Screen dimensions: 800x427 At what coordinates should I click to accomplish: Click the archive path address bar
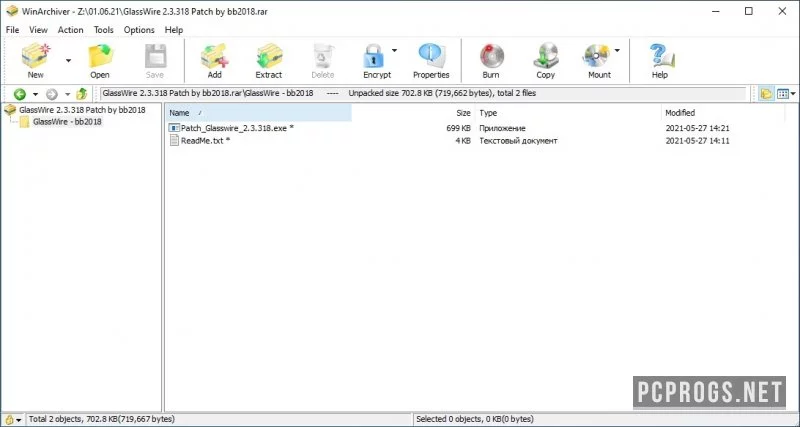[423, 94]
